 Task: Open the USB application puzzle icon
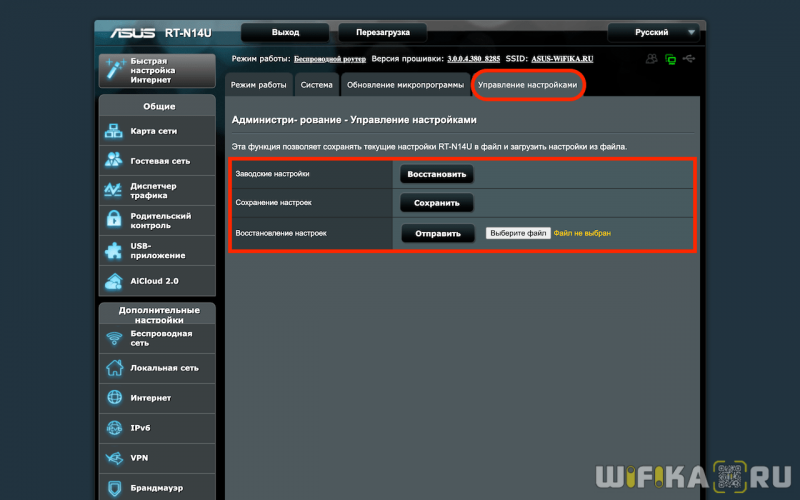pyautogui.click(x=113, y=251)
